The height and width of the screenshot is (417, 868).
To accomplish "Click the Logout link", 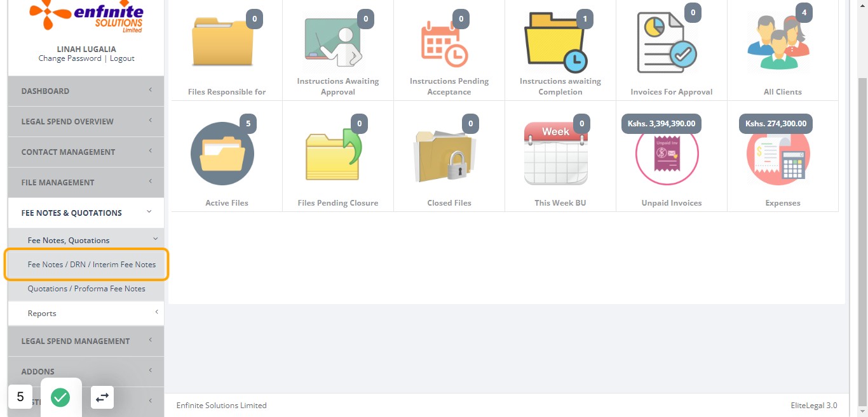I will coord(122,58).
